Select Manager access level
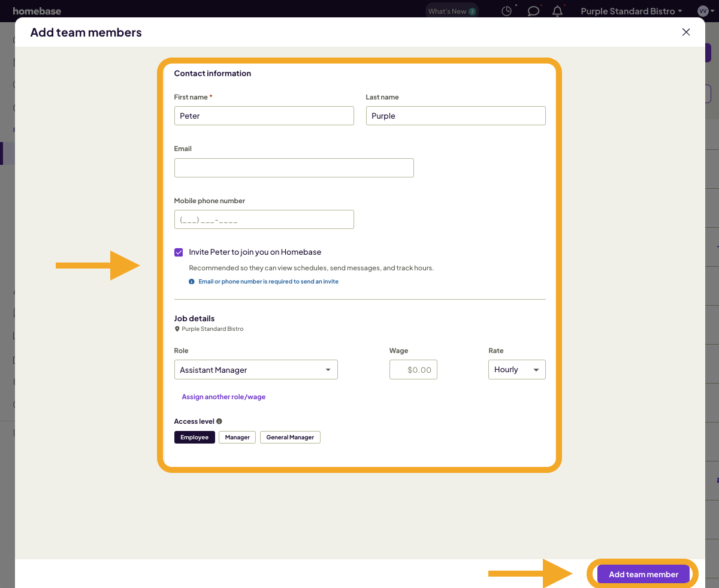Image resolution: width=719 pixels, height=588 pixels. click(237, 437)
